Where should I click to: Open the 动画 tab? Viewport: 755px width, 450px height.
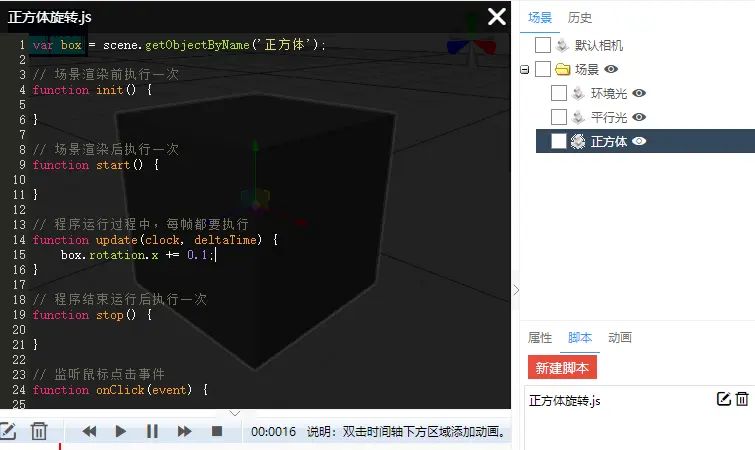point(619,337)
